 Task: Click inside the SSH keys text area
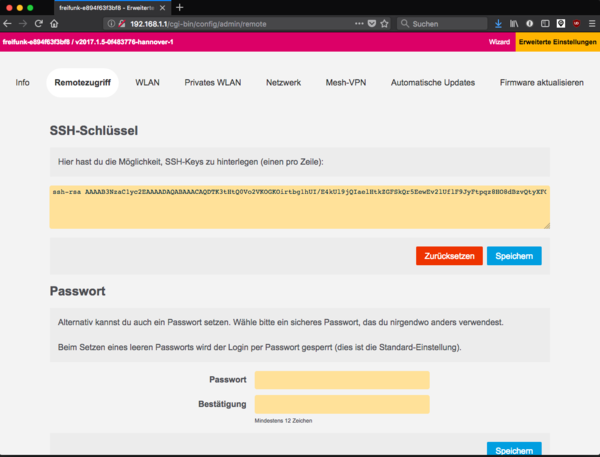pyautogui.click(x=300, y=207)
